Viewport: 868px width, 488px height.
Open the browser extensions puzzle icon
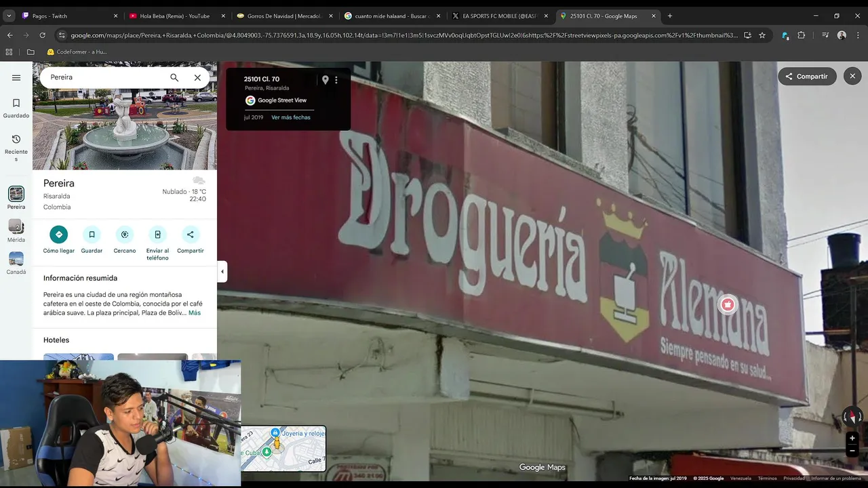[x=802, y=35]
